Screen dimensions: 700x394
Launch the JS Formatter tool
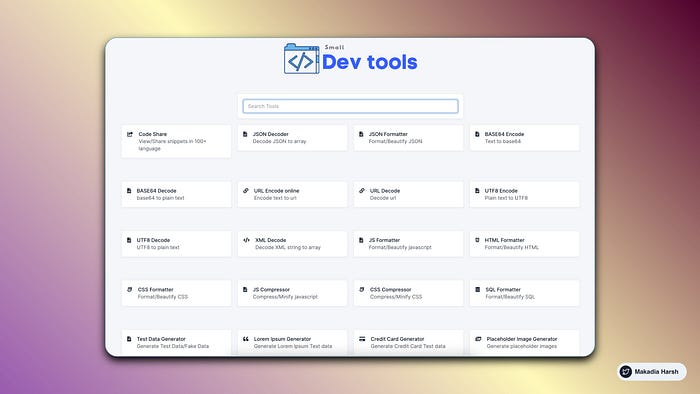pos(408,244)
